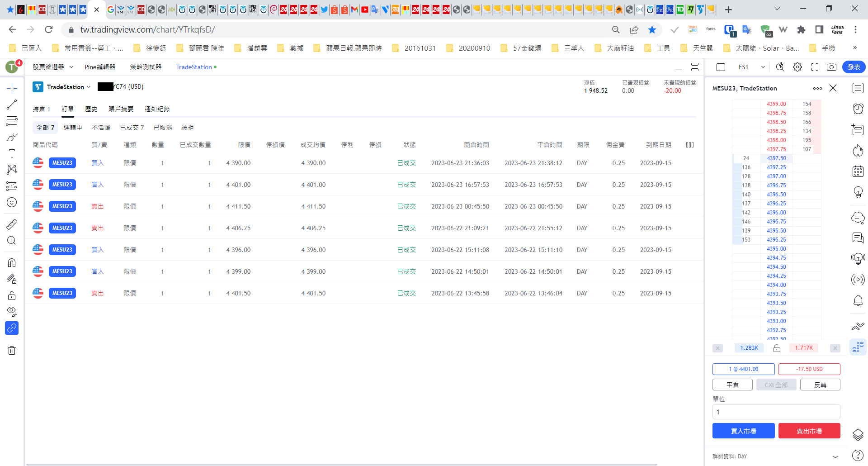Filter orders by cancelled
This screenshot has height=466, width=868.
pyautogui.click(x=162, y=128)
